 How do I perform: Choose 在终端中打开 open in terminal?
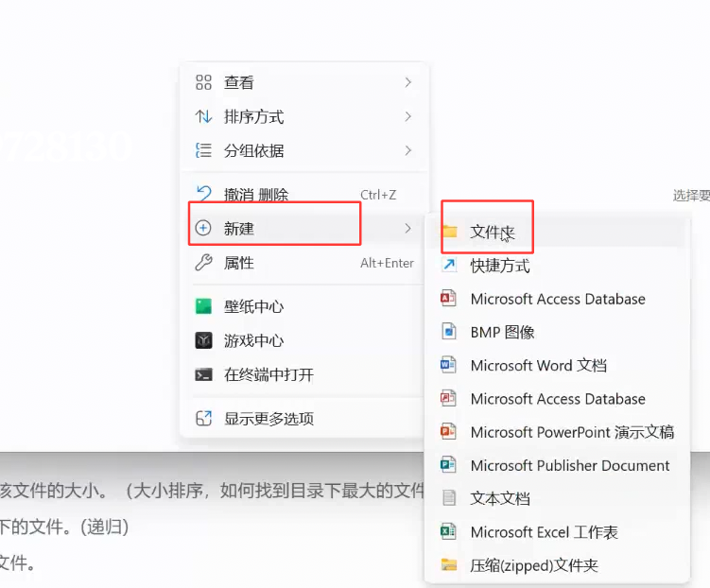click(x=303, y=374)
